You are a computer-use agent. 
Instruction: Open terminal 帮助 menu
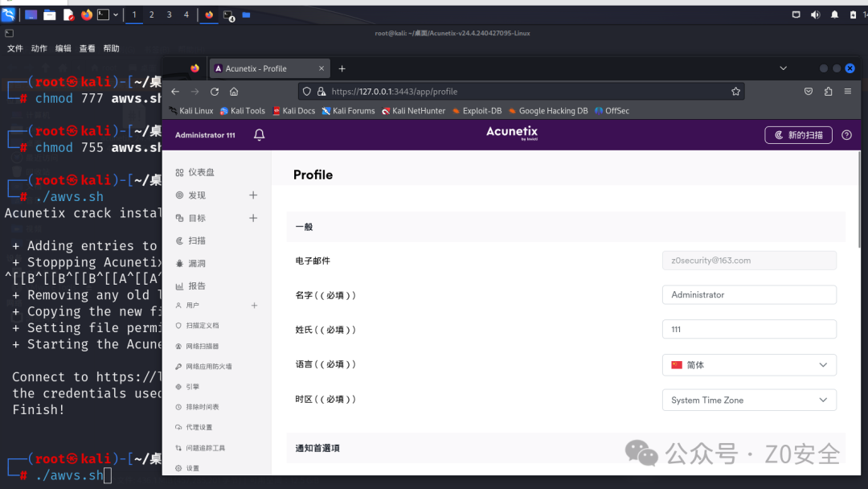click(x=111, y=49)
